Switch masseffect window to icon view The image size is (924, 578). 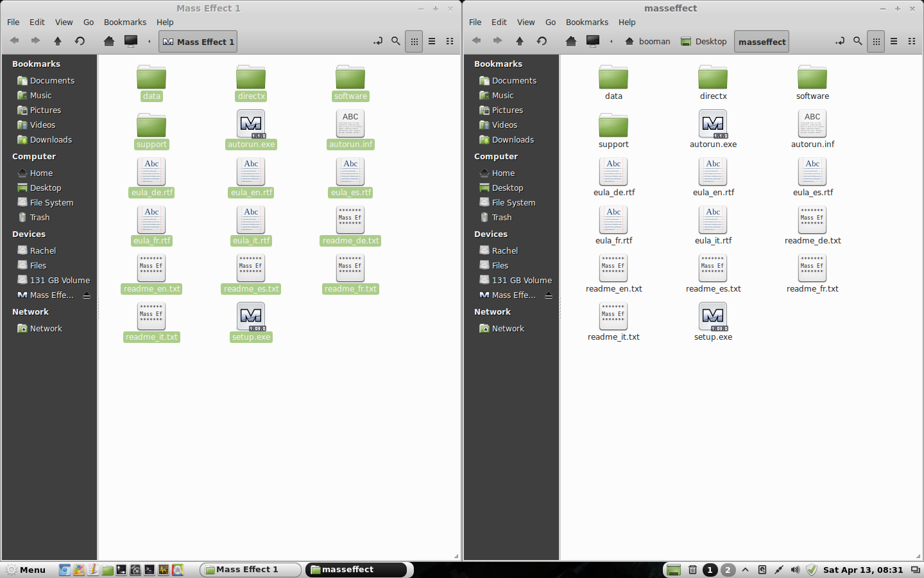point(876,41)
